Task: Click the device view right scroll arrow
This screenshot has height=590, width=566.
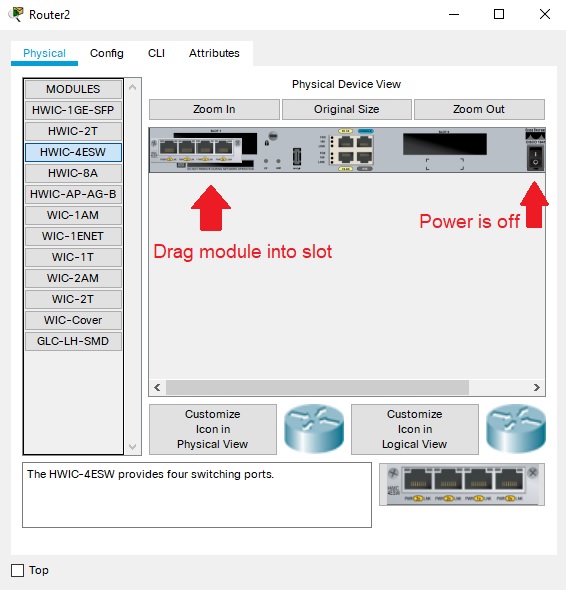Action: coord(537,388)
